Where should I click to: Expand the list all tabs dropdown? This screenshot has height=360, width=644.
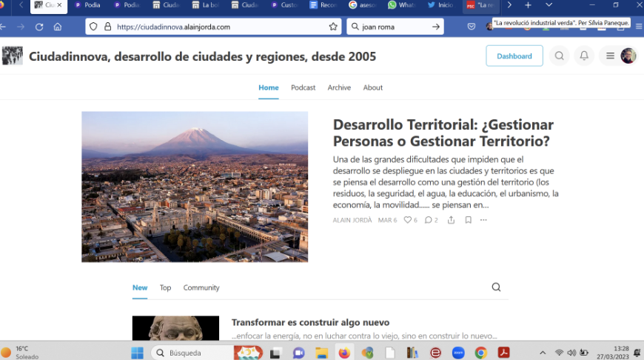coord(549,5)
